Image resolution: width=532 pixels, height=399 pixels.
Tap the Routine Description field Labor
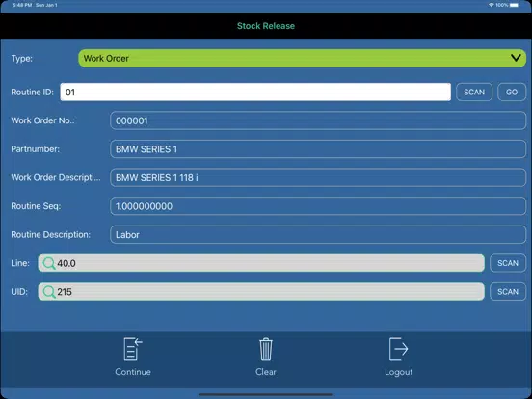[x=318, y=235]
